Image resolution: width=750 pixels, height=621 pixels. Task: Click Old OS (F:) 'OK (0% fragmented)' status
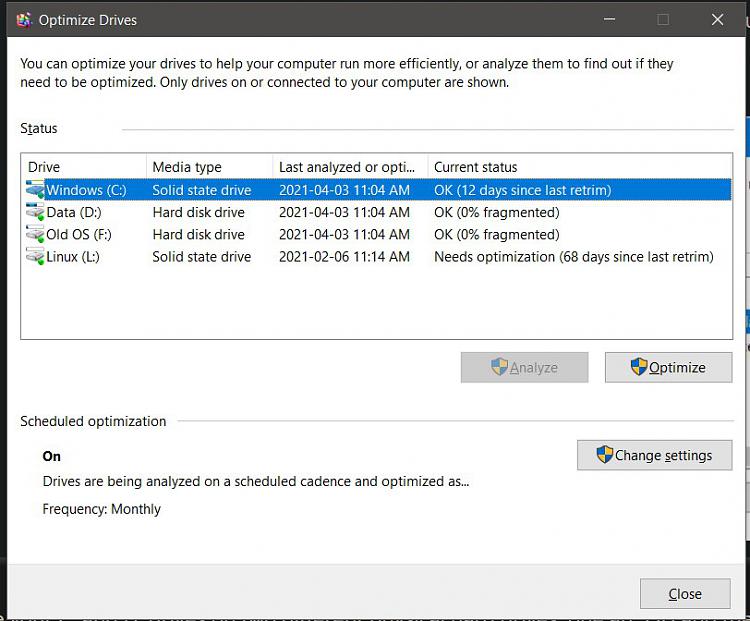[496, 234]
